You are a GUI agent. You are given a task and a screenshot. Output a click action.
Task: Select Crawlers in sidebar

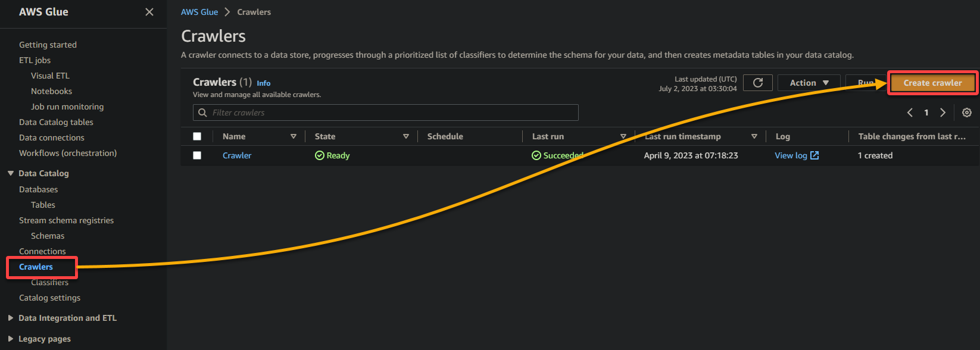pyautogui.click(x=36, y=267)
